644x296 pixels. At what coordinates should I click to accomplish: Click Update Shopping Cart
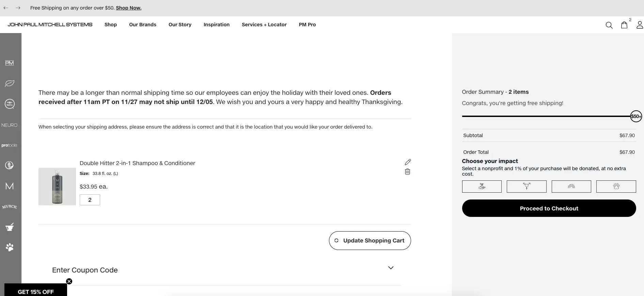(370, 241)
